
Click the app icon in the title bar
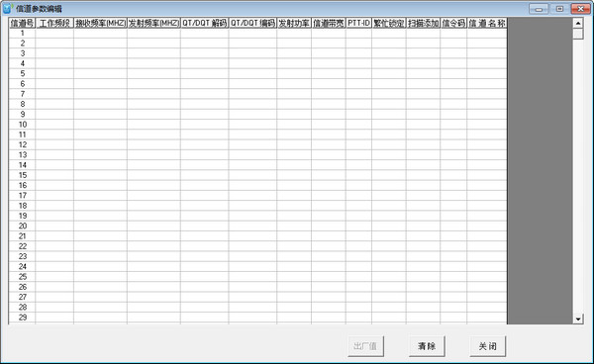click(x=8, y=8)
